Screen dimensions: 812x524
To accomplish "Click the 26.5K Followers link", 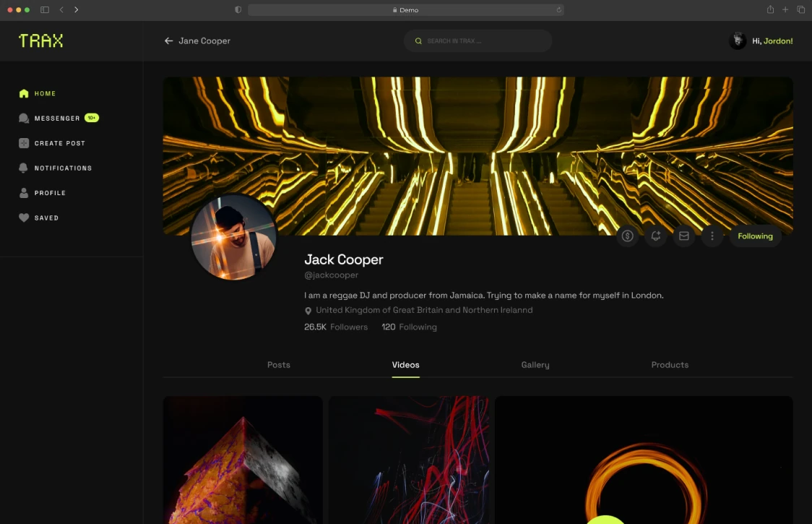I will 336,327.
